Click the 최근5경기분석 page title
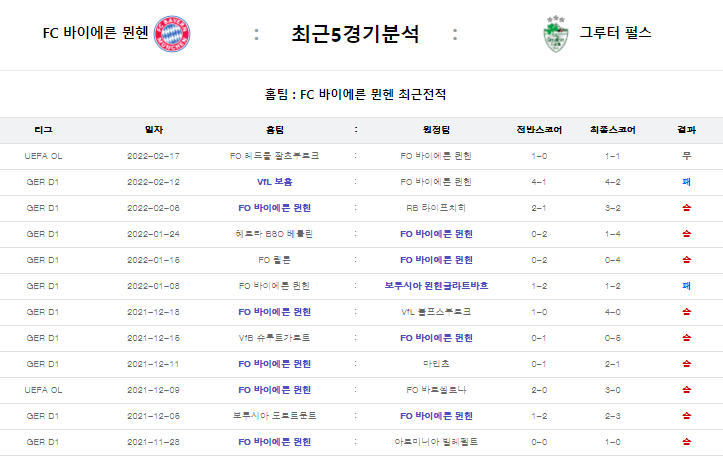Screen dimensions: 723x456 (355, 34)
